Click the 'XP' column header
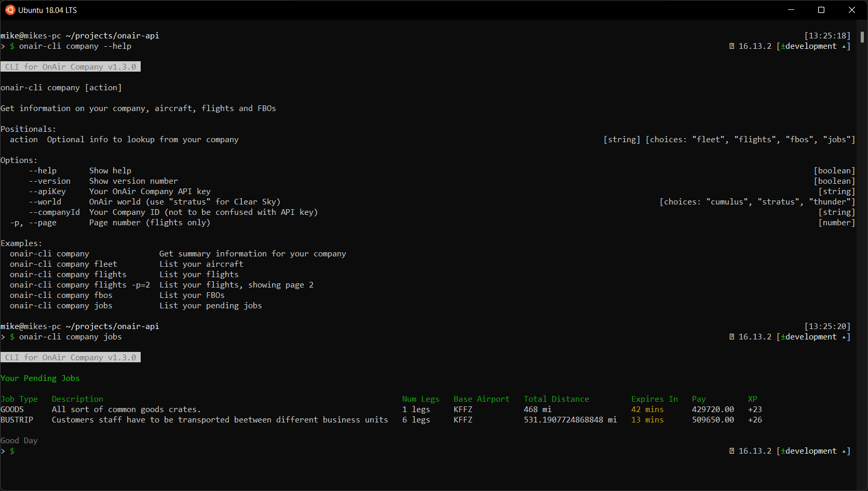868x491 pixels. click(753, 399)
